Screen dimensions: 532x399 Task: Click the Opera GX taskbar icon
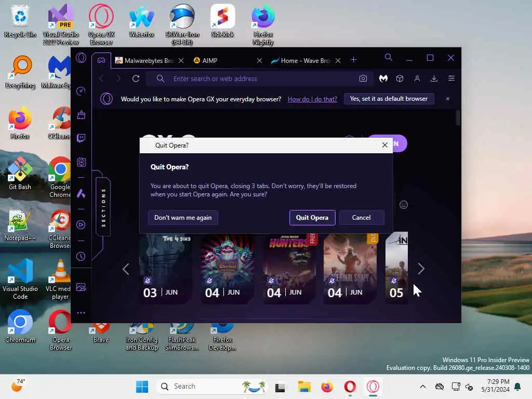(x=373, y=387)
